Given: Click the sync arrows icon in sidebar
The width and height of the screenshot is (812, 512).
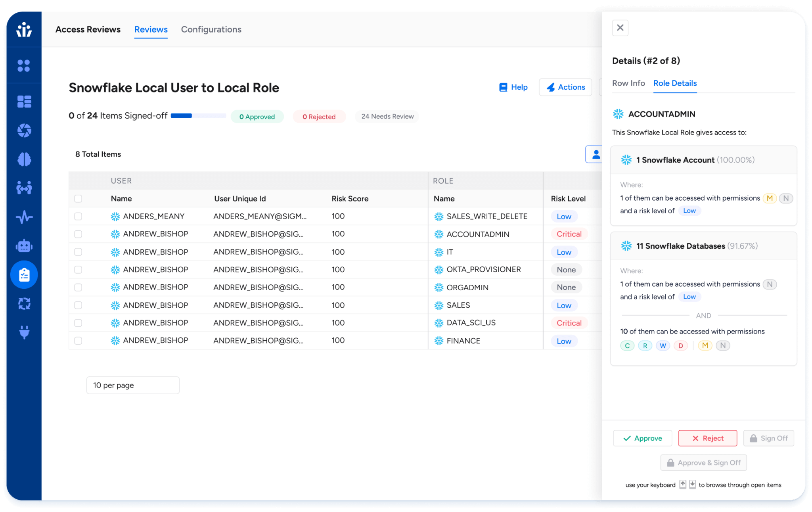Looking at the screenshot, I should click(24, 304).
